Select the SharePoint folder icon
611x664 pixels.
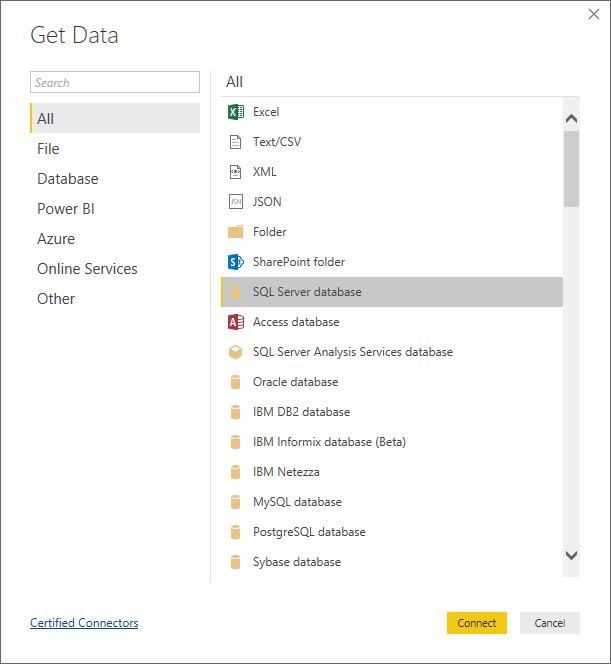coord(236,262)
